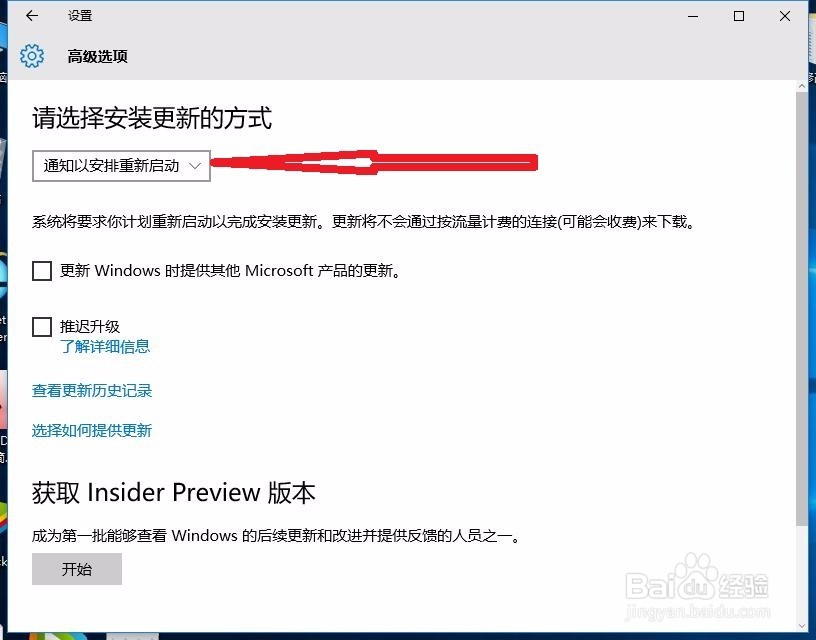Open the 了解详细信息 link
Screen dimensions: 816x640
click(x=105, y=347)
